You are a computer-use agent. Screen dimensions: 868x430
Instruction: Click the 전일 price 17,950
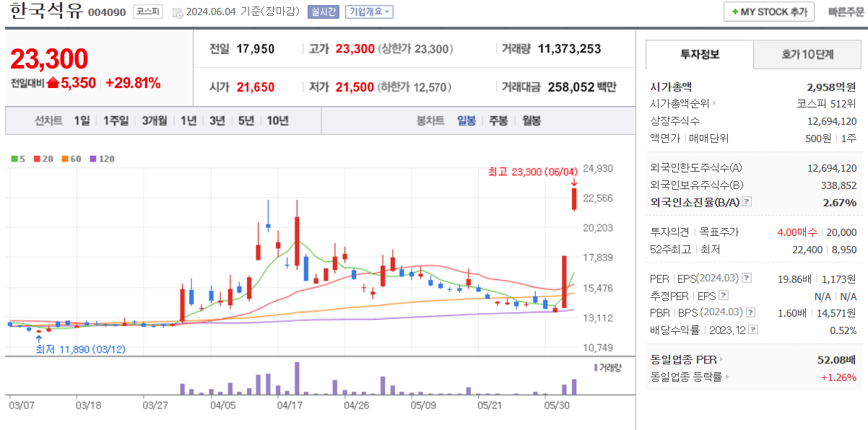tap(255, 49)
